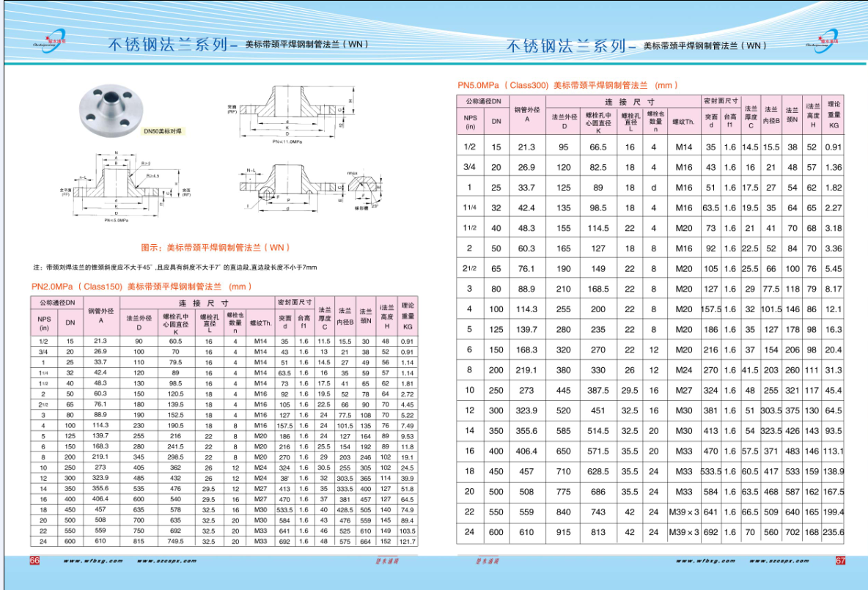Open the www.wfbxg.com link on page 66 footer

pyautogui.click(x=91, y=561)
